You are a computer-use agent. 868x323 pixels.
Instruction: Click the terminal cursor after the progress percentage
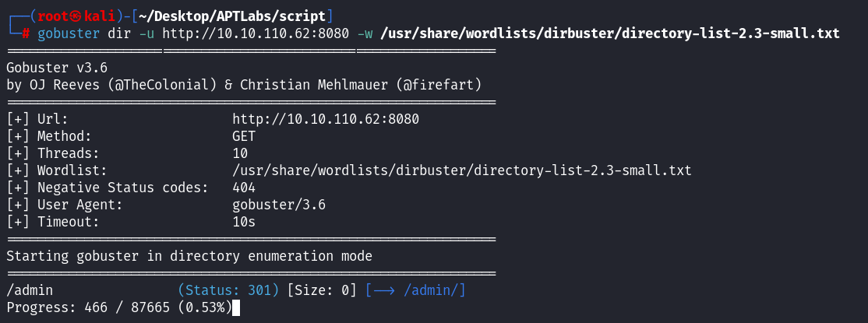click(235, 307)
